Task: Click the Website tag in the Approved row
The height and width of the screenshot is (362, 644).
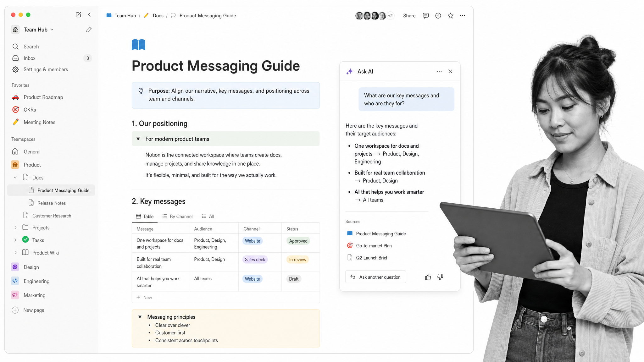Action: pos(253,241)
